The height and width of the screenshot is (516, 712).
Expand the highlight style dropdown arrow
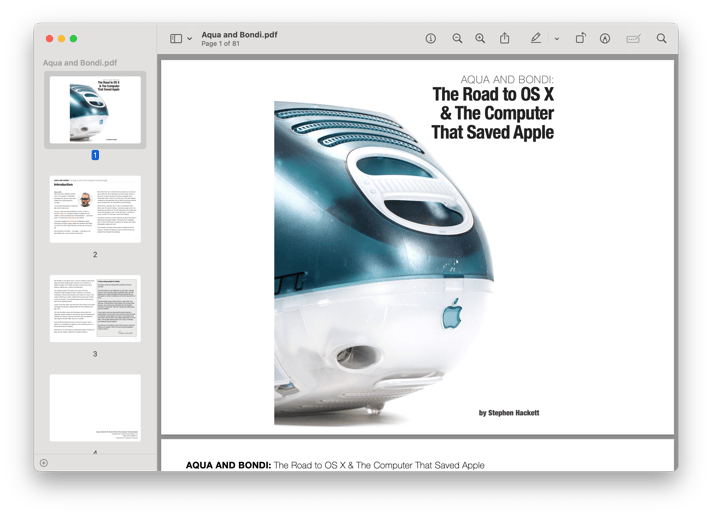tap(557, 39)
